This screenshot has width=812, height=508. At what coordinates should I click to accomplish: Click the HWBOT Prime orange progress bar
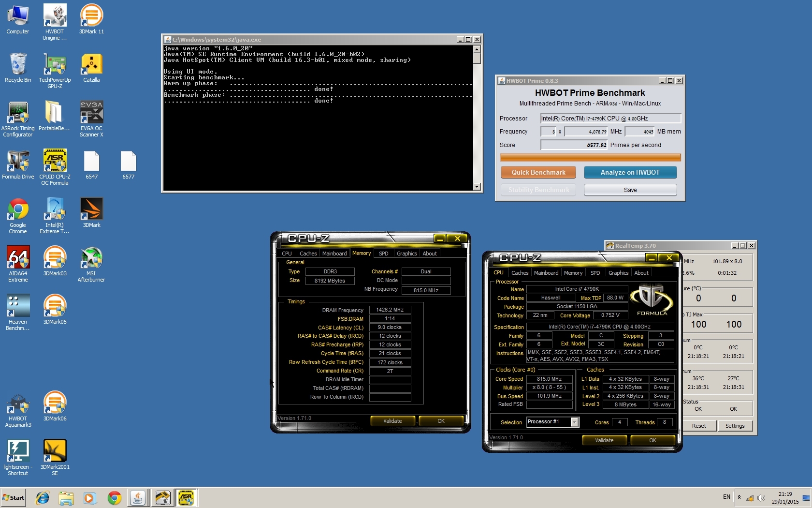(590, 157)
